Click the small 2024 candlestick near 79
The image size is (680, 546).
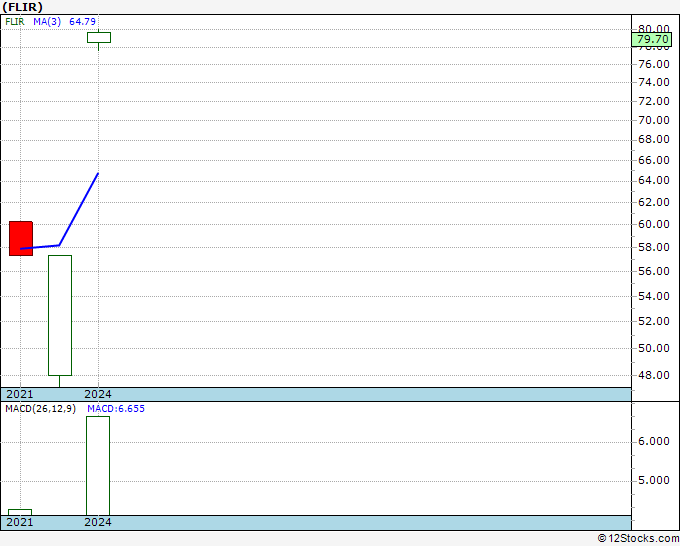[99, 37]
